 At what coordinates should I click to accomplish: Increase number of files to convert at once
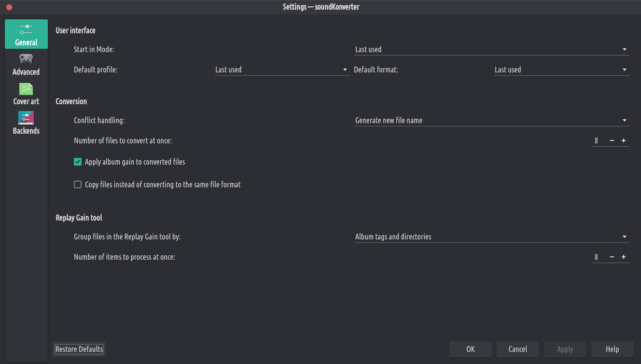coord(624,140)
